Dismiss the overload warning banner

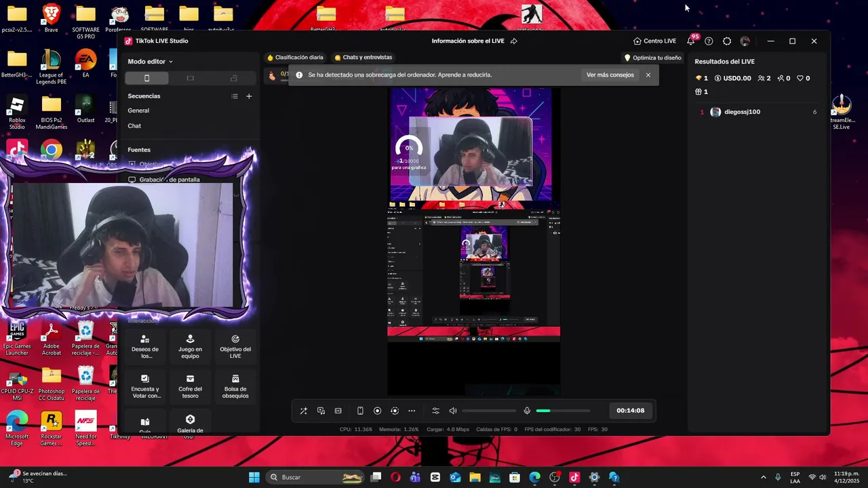648,75
